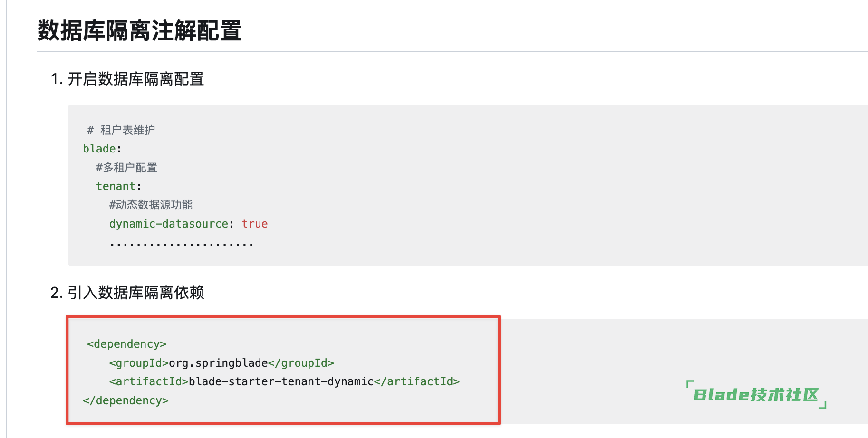Click blade-starter-tenant-dynamic artifactId text
868x438 pixels.
281,381
